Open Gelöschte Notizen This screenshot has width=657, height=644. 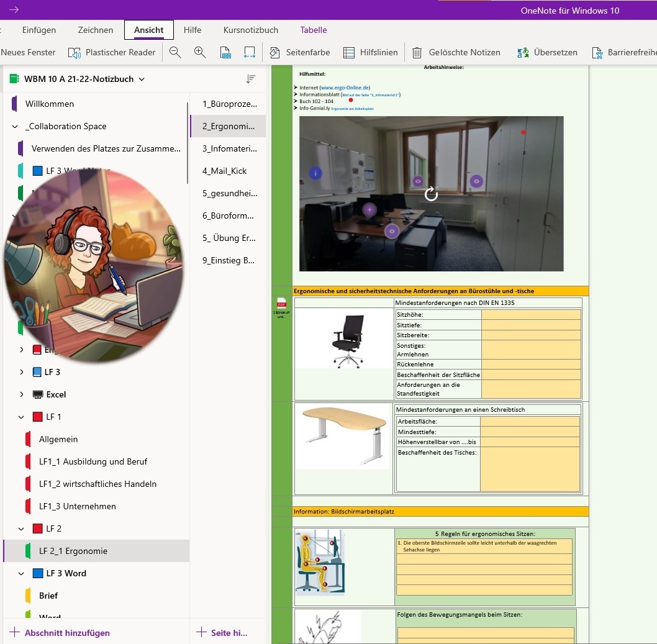pyautogui.click(x=456, y=52)
